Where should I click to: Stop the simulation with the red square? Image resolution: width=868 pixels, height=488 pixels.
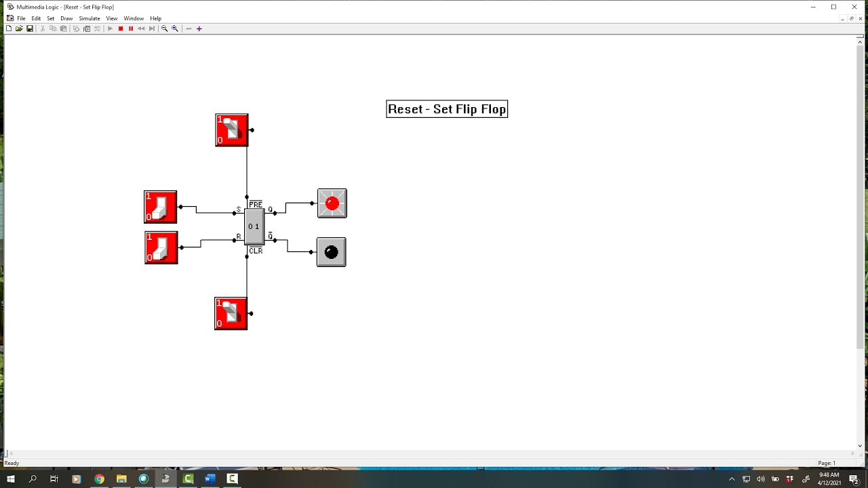121,28
